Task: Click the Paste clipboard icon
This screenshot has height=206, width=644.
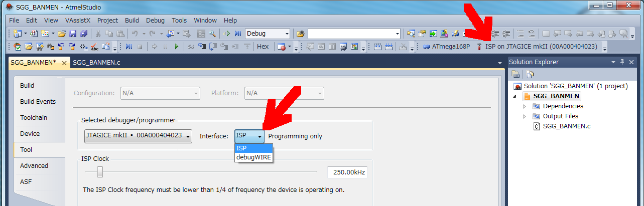Action: [x=120, y=34]
